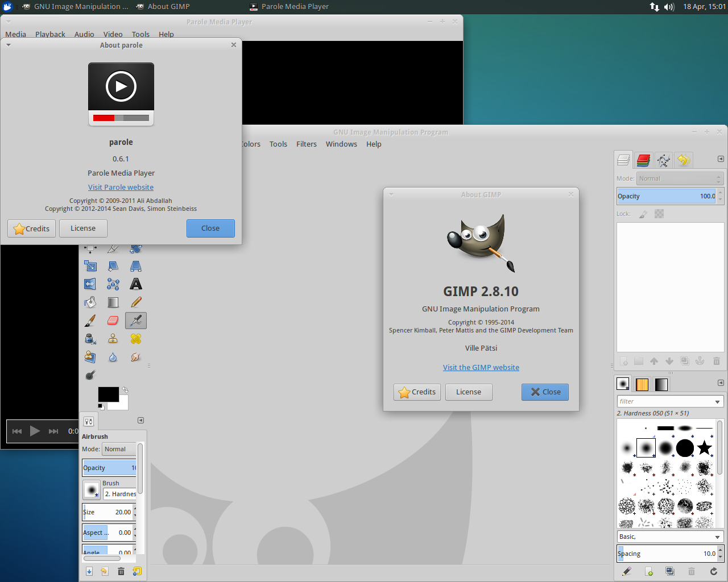Close the About GIMP dialog
This screenshot has width=728, height=582.
(545, 392)
